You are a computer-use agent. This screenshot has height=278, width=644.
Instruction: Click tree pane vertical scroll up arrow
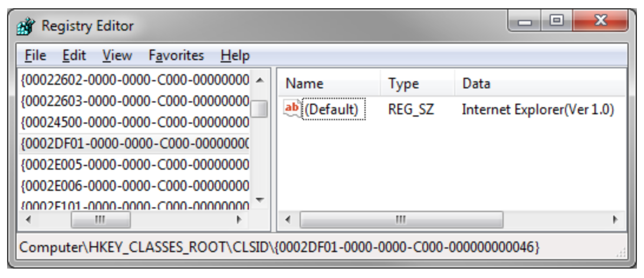(259, 80)
